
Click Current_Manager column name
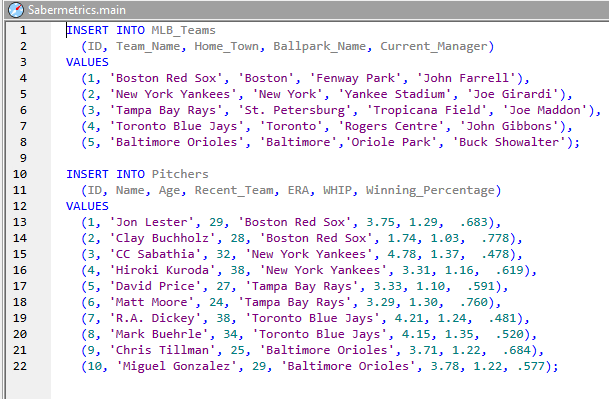(x=433, y=47)
